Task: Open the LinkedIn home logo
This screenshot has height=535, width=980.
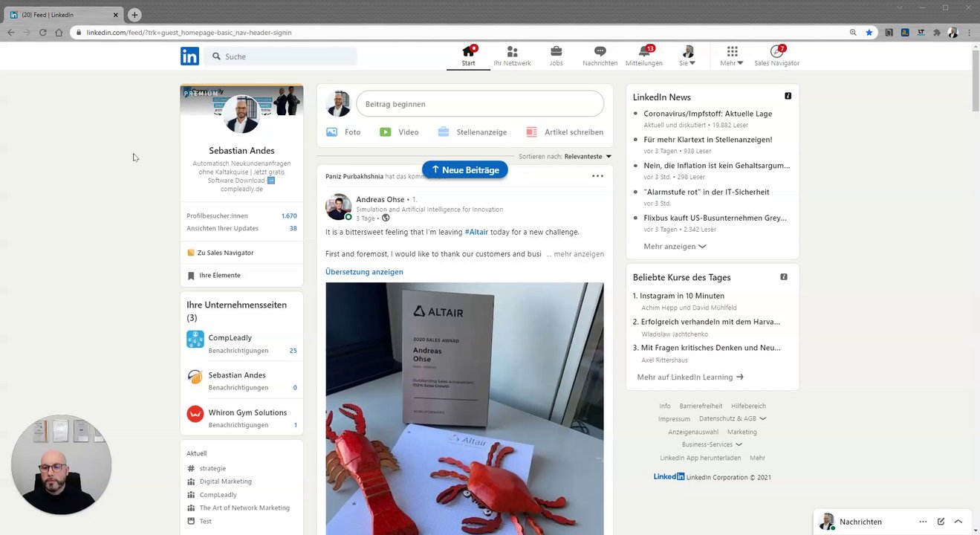Action: (x=189, y=56)
